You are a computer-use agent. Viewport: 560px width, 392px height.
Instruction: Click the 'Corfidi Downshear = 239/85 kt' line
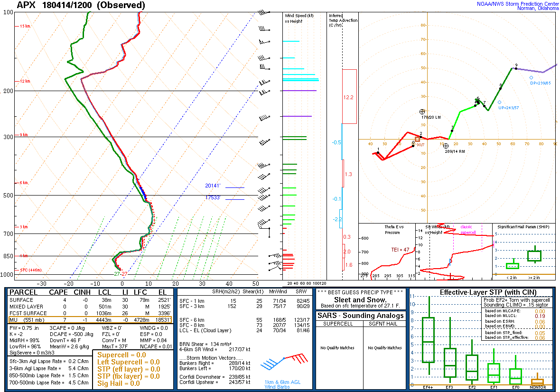pyautogui.click(x=215, y=377)
